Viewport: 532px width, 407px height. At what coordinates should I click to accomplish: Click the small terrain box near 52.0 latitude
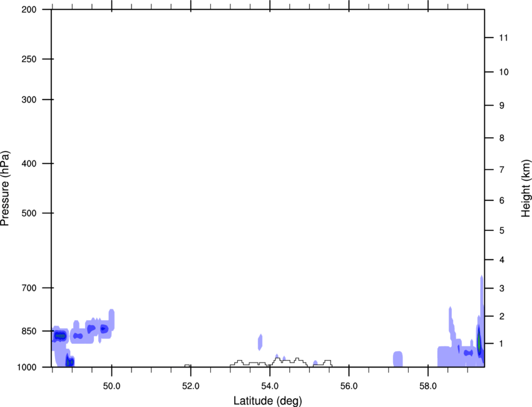pos(187,366)
